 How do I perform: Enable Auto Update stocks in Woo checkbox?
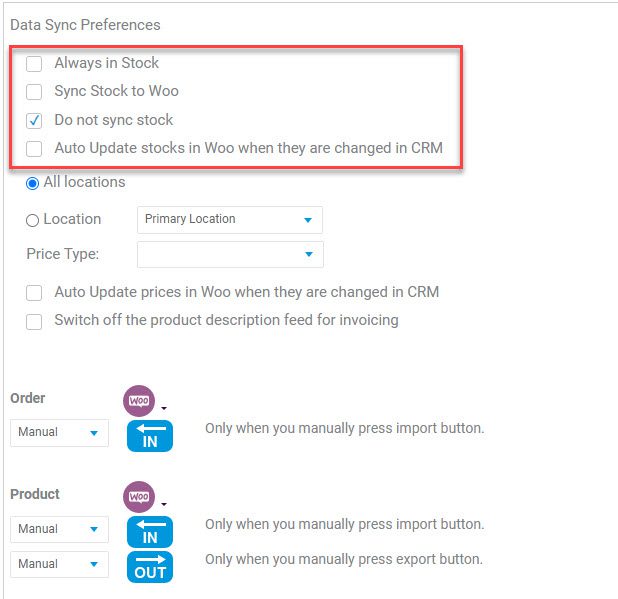click(x=34, y=149)
